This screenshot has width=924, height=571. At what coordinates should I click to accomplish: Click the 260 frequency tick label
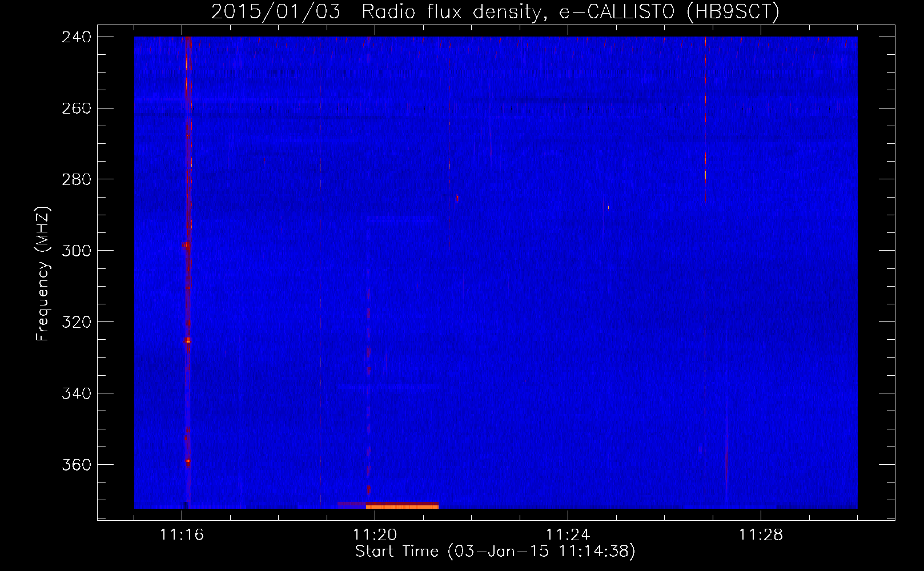coord(77,108)
